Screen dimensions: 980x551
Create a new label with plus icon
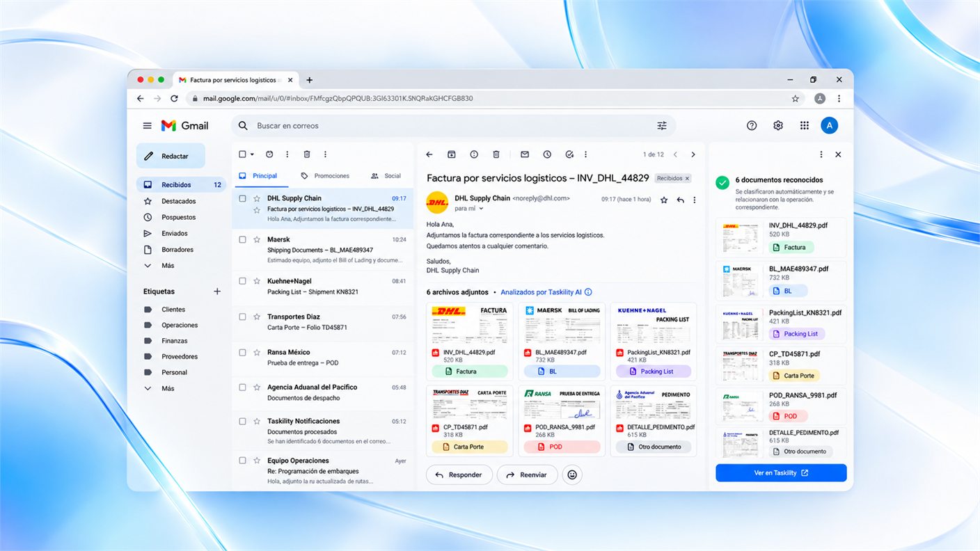[217, 292]
